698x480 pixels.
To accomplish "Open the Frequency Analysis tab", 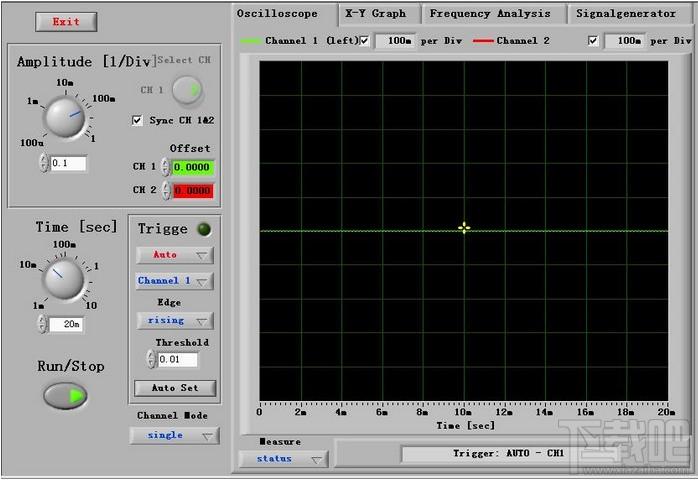I will click(x=490, y=14).
